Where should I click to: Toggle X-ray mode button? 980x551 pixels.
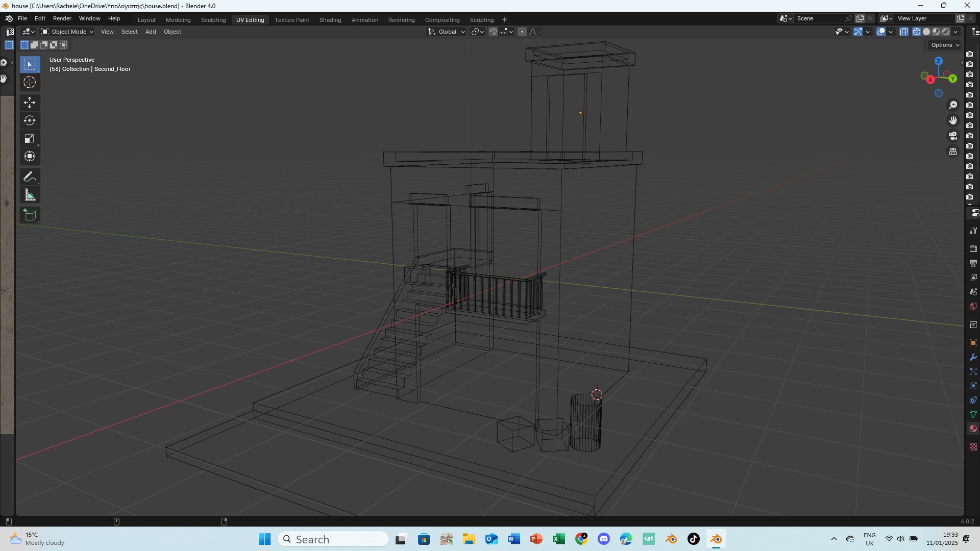(x=904, y=32)
